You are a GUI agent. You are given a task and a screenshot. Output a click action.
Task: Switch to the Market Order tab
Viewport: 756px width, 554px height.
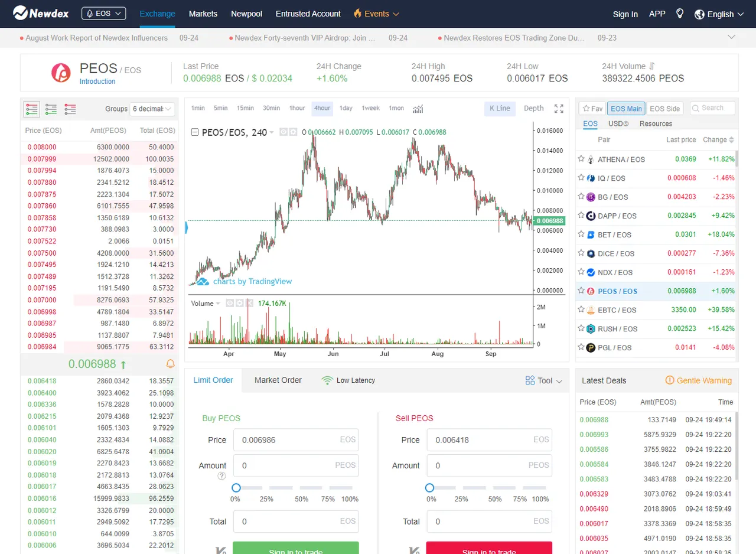coord(278,380)
